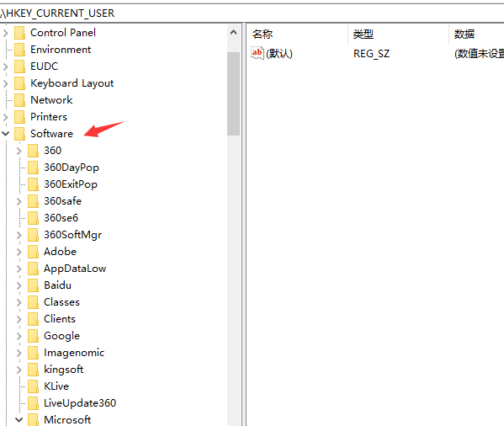Click the Baidu folder icon
Viewport: 504px width, 426px height.
pyautogui.click(x=33, y=285)
